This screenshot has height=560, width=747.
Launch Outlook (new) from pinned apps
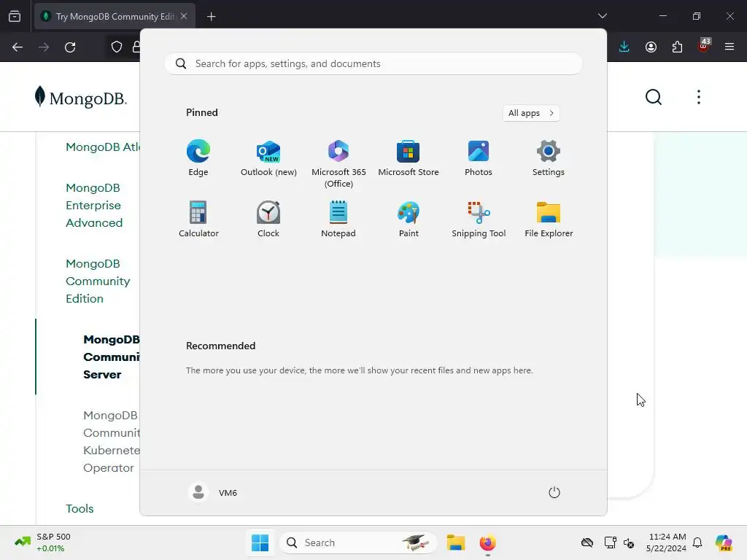coord(268,158)
